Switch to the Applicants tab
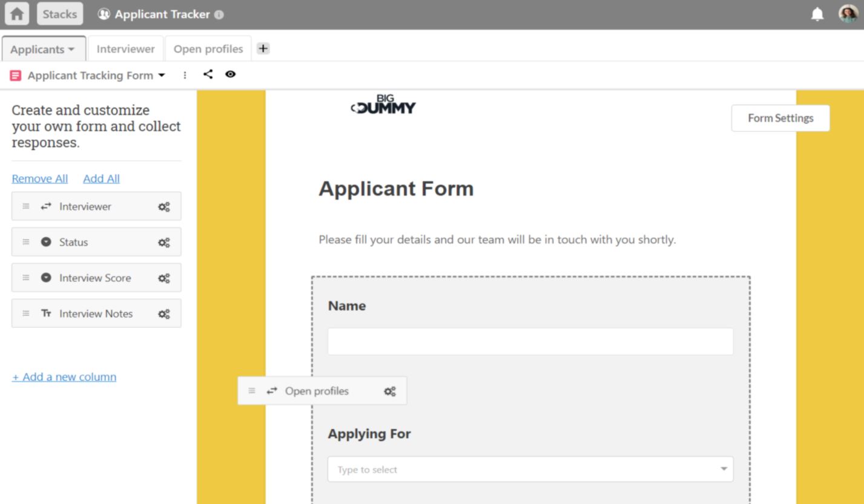Screen dimensions: 864x504 42,49
